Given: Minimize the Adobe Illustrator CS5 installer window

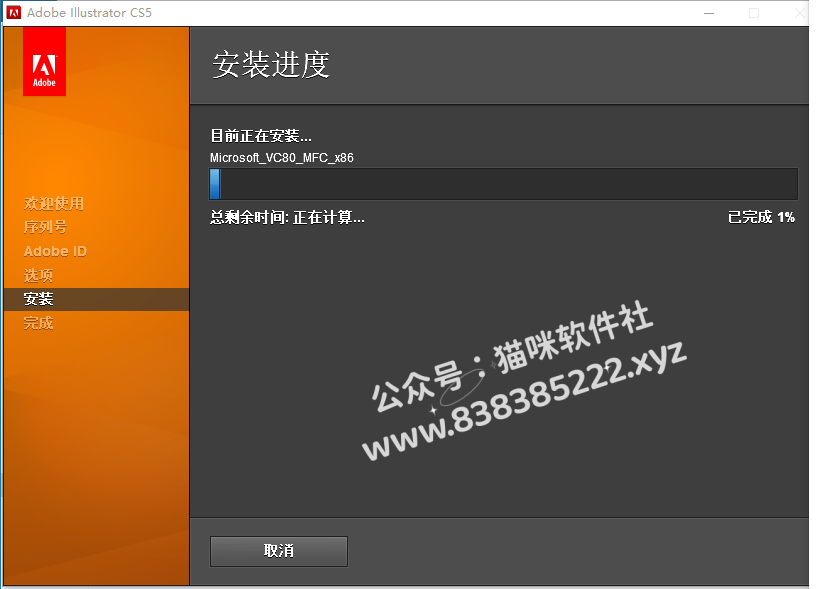Looking at the screenshot, I should coord(709,13).
